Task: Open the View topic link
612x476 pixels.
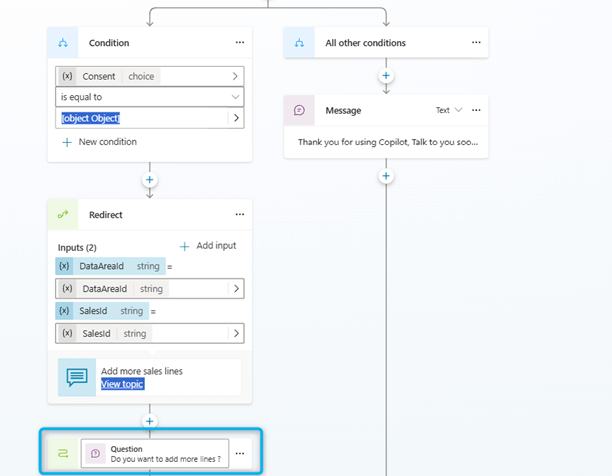Action: point(122,384)
